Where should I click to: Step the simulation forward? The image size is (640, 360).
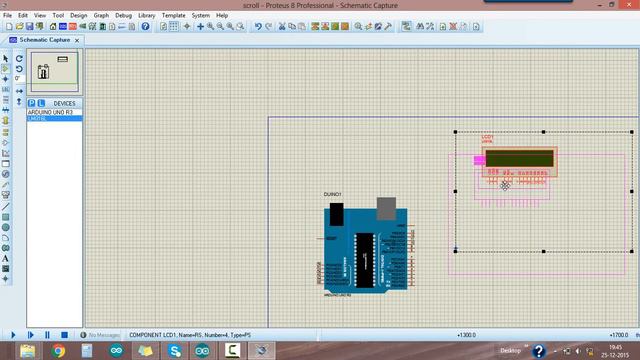30,335
